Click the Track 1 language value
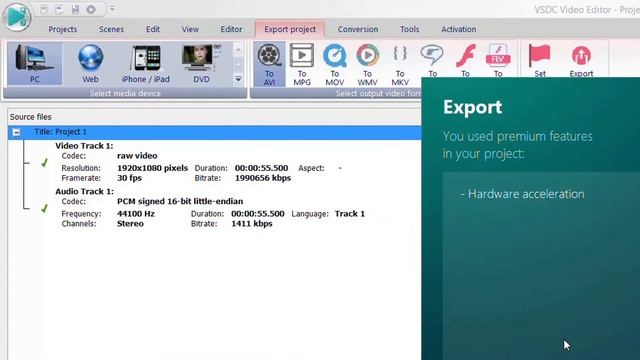 pyautogui.click(x=350, y=214)
